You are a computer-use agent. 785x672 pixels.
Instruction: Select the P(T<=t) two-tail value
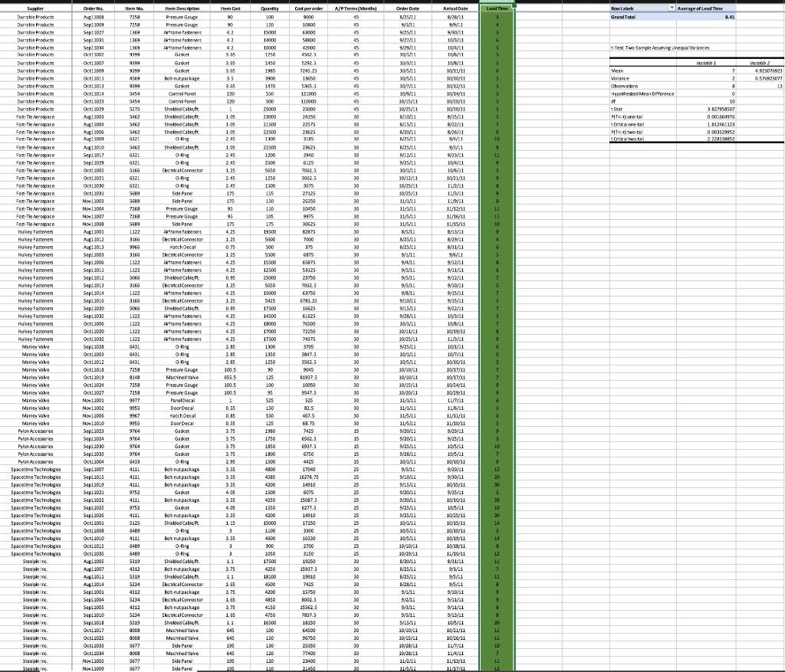721,133
